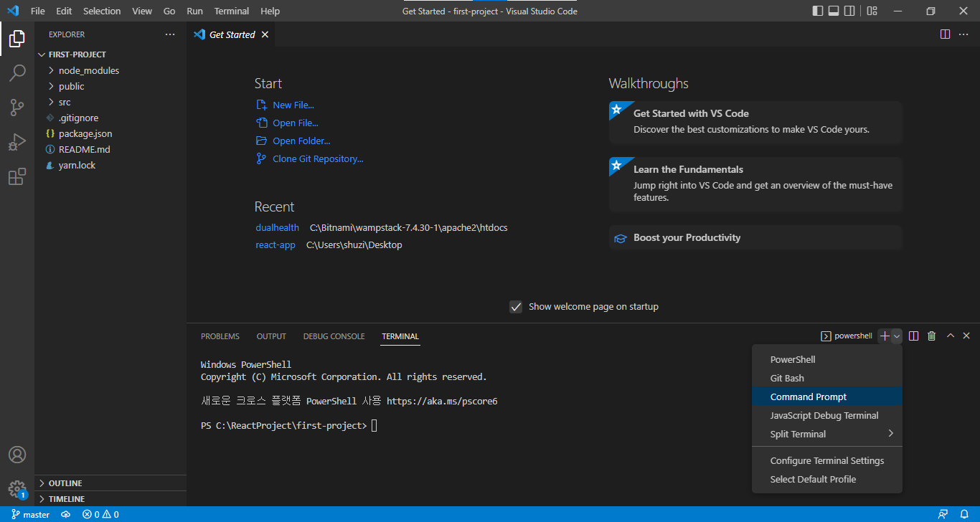Open the Search view icon
980x522 pixels.
(17, 73)
